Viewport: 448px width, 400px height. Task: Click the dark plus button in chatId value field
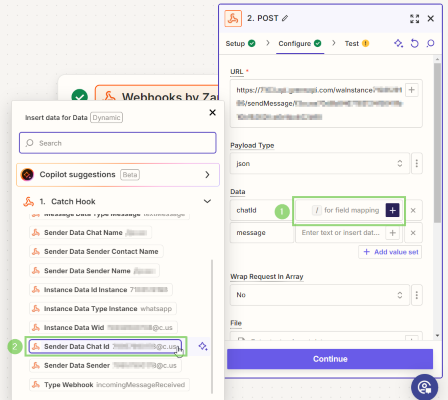coord(392,210)
